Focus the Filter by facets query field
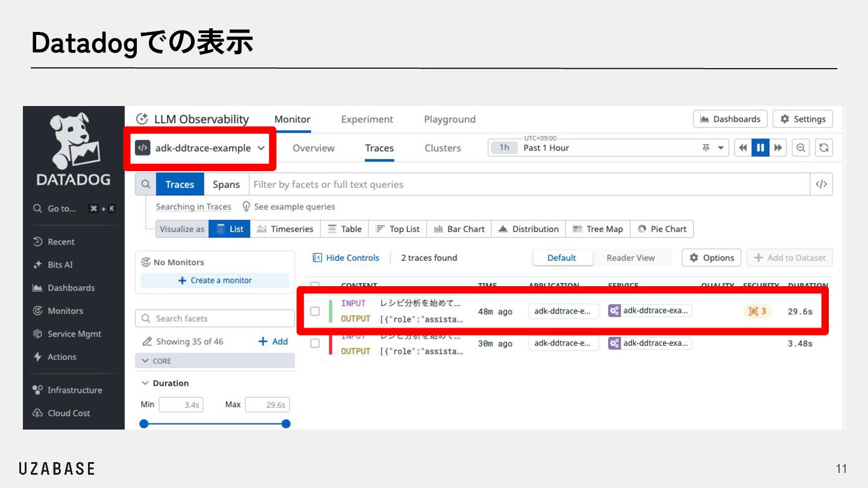The width and height of the screenshot is (868, 488). [529, 184]
